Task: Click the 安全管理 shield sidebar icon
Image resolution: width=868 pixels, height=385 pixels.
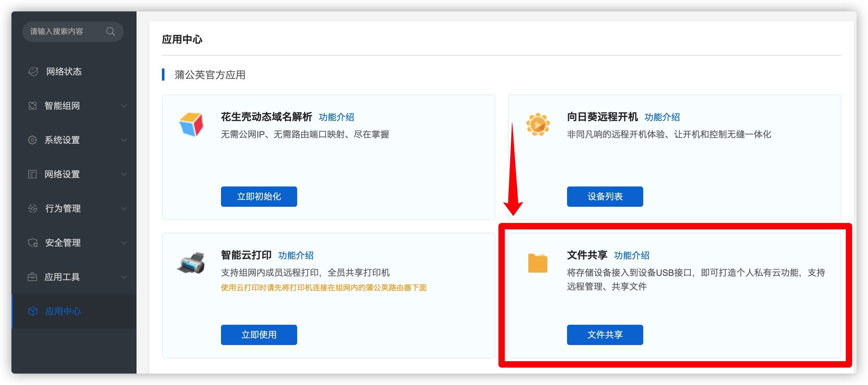Action: click(x=33, y=243)
